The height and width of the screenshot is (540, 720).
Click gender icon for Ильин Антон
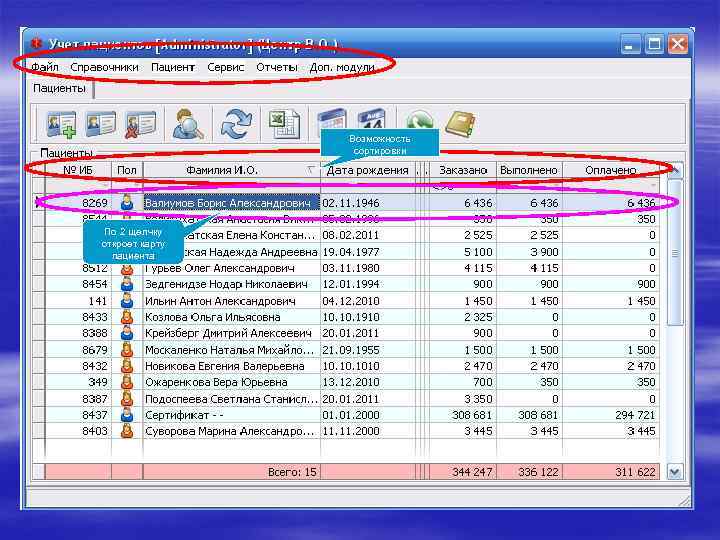(127, 301)
